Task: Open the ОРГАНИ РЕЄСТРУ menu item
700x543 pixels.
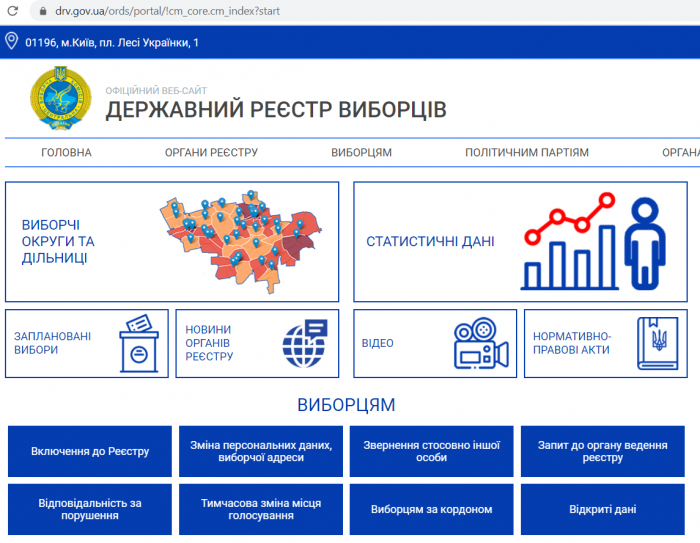Action: [x=211, y=153]
